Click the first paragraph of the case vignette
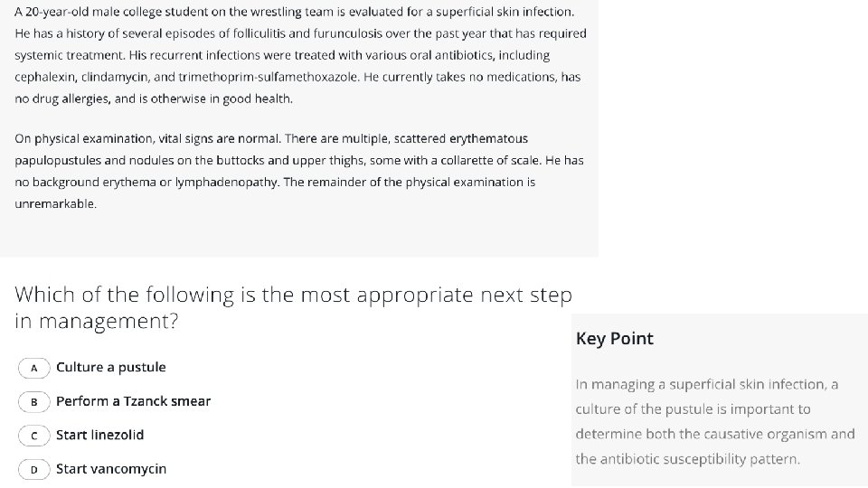868x488 pixels. 298,55
